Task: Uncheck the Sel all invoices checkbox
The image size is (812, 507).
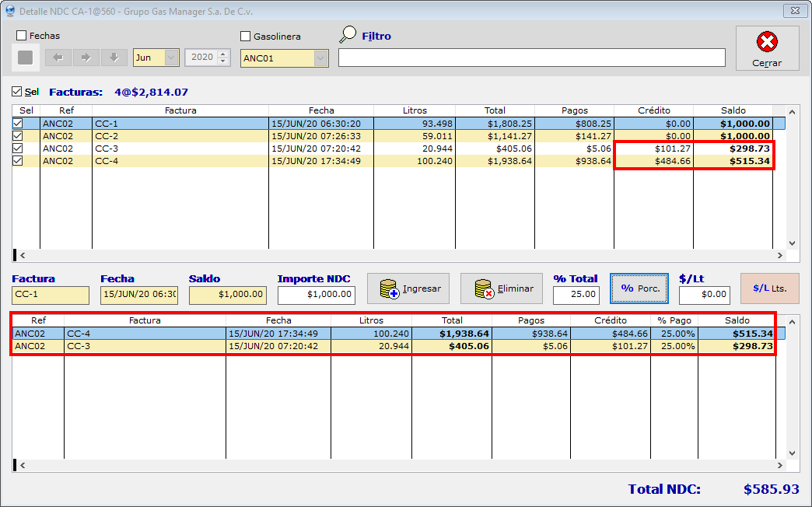Action: [17, 92]
